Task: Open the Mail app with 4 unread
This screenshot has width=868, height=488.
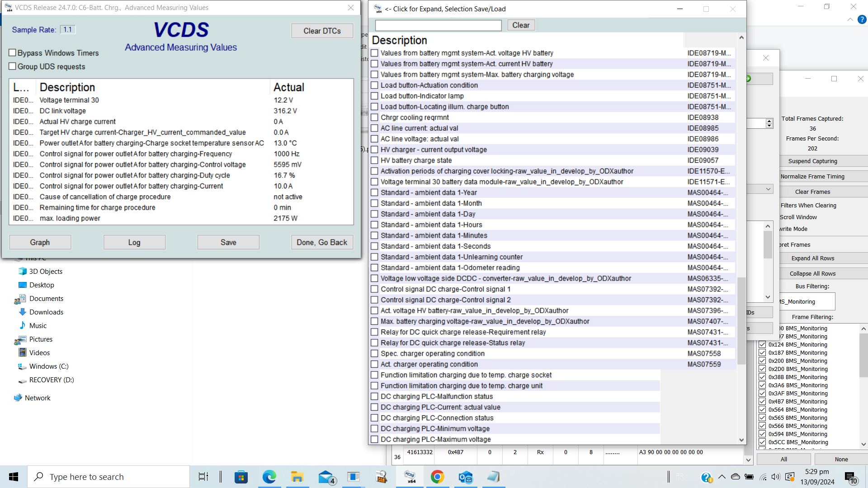Action: tap(326, 477)
